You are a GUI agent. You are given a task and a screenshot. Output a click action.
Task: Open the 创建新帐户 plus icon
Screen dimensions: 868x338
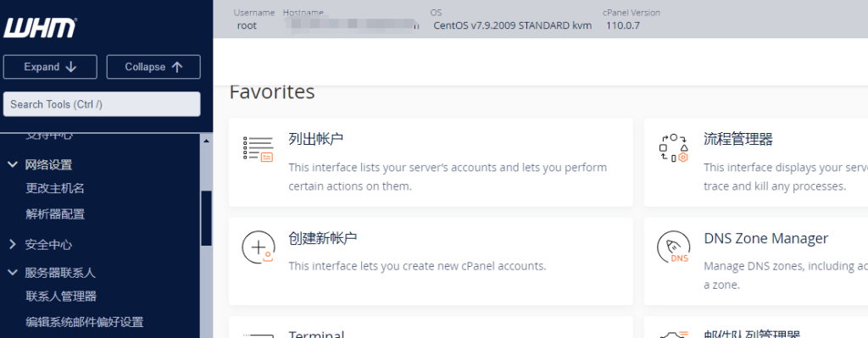[x=258, y=247]
